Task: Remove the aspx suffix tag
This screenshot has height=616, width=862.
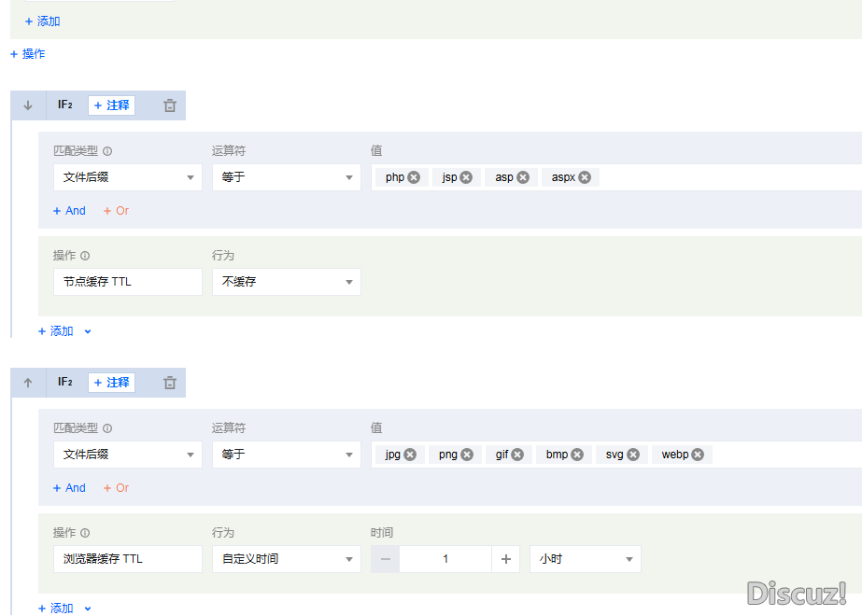Action: (585, 177)
